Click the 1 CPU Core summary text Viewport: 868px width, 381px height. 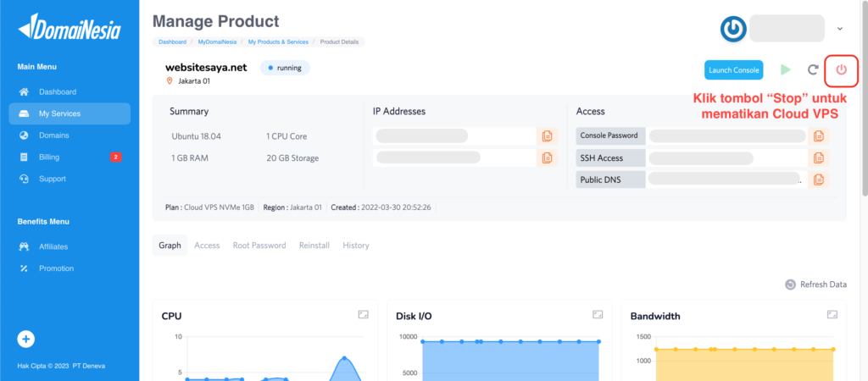pyautogui.click(x=287, y=136)
